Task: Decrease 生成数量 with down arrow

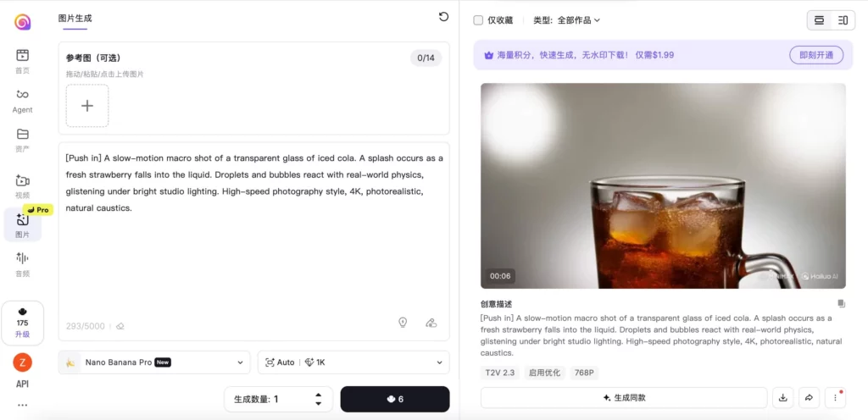Action: pos(319,403)
